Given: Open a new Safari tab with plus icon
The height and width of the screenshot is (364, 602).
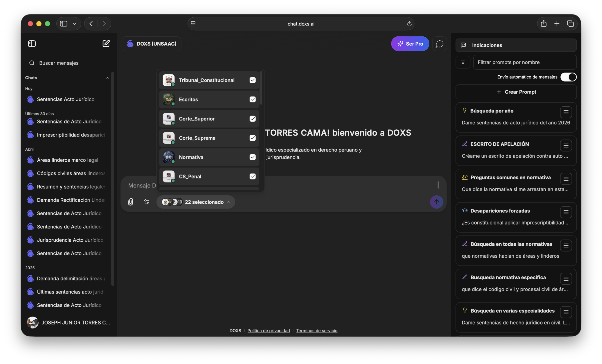Looking at the screenshot, I should coord(557,24).
